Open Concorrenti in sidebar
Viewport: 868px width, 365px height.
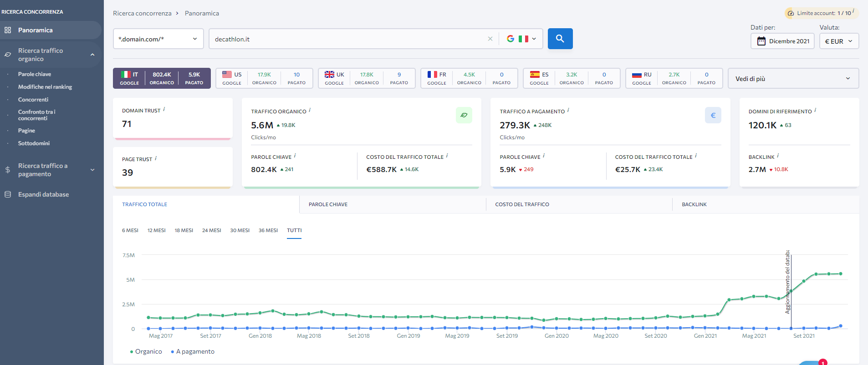[33, 100]
